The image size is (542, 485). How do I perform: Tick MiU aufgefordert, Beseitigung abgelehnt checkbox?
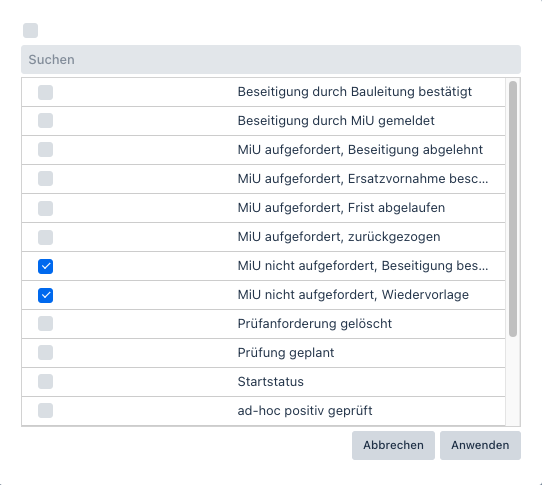pos(45,150)
